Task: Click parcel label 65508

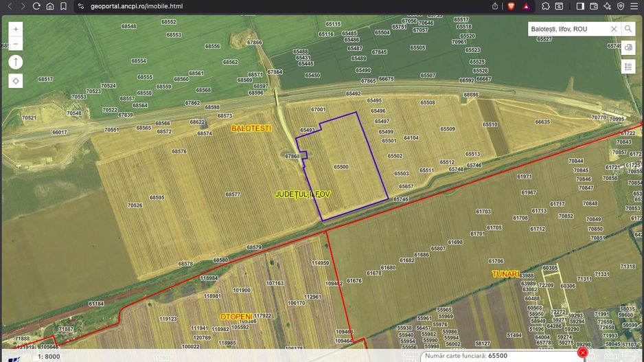Action: (428, 102)
